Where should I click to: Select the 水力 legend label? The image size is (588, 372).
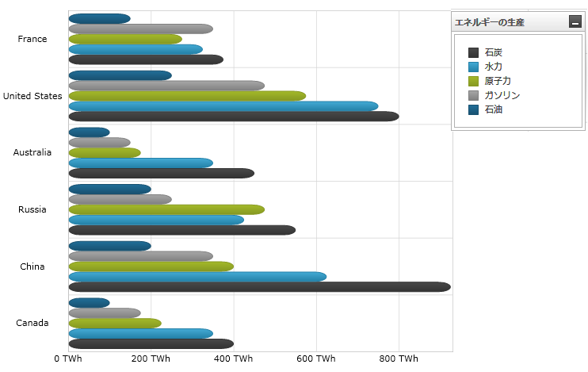493,67
